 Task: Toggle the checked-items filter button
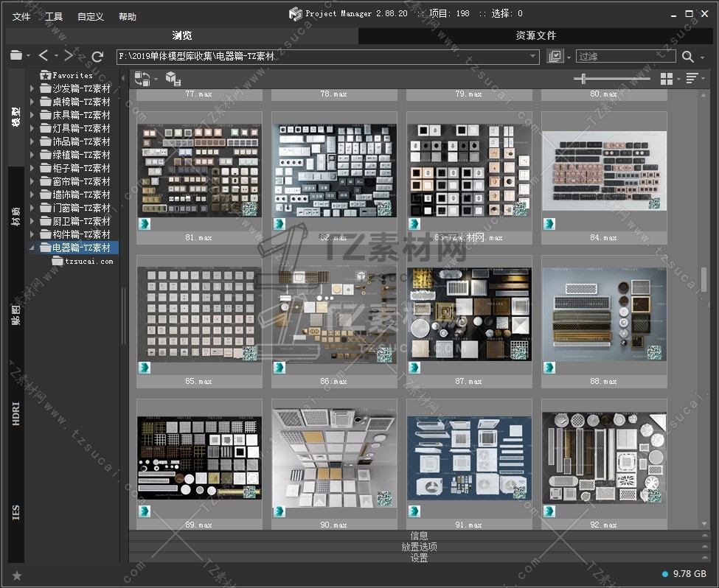(x=555, y=57)
